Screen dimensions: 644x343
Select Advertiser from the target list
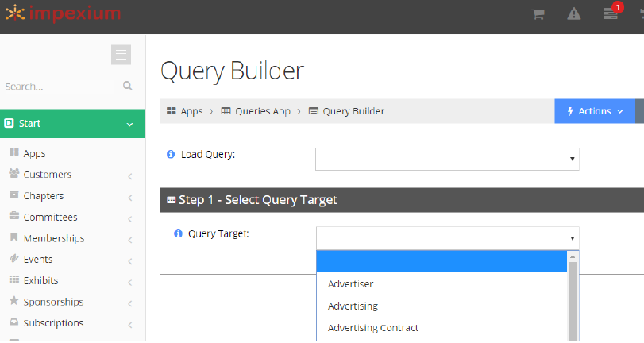point(442,283)
